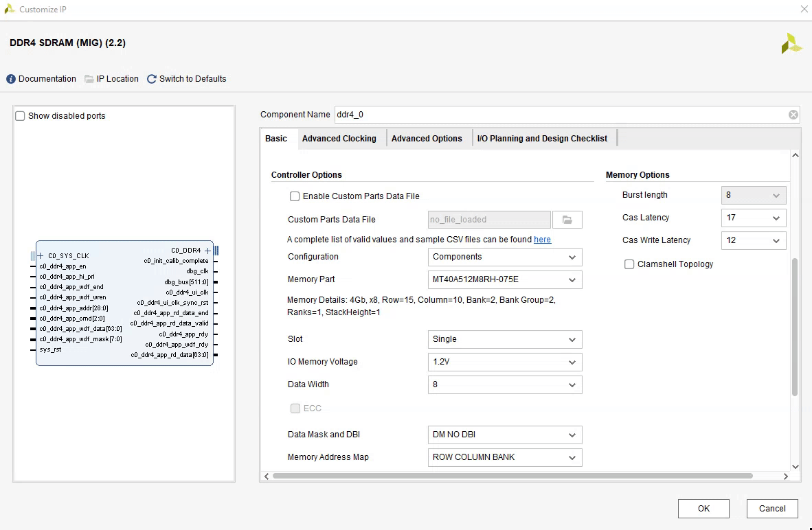The image size is (812, 530).
Task: Click the IP Location text
Action: [x=117, y=79]
